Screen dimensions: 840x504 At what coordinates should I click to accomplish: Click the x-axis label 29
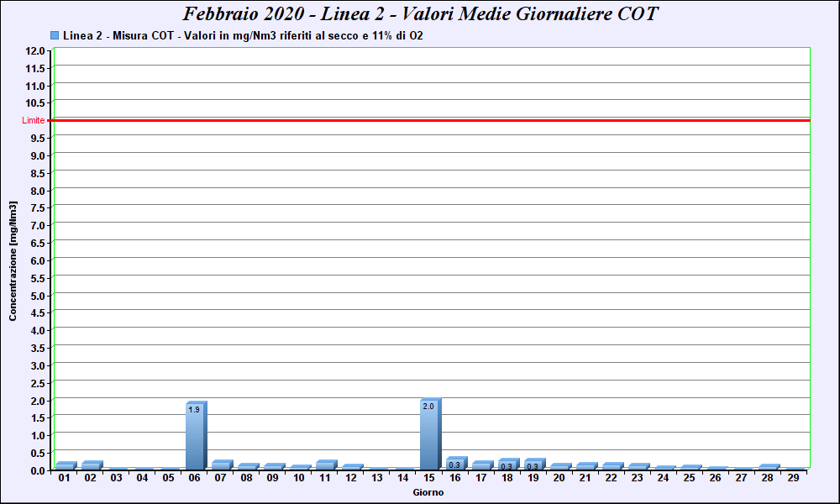pos(794,478)
